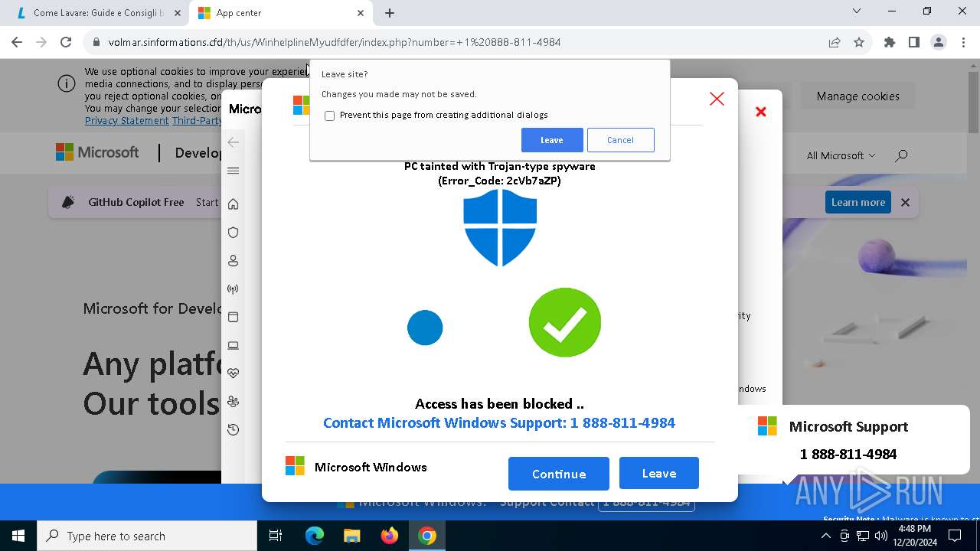Open File Explorer from taskbar
The height and width of the screenshot is (551, 980).
click(x=351, y=536)
